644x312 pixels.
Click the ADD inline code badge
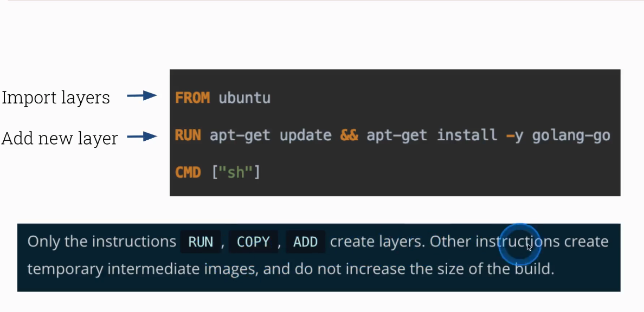coord(305,242)
